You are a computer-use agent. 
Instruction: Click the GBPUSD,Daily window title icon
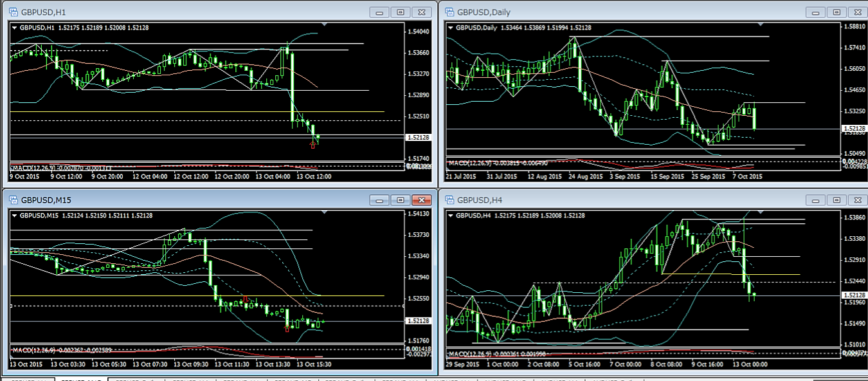448,12
